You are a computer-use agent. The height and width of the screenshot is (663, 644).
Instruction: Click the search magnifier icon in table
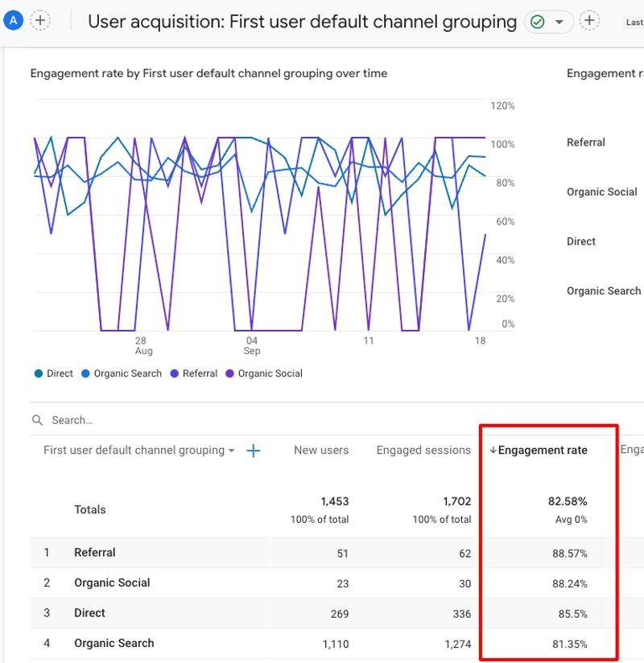37,420
